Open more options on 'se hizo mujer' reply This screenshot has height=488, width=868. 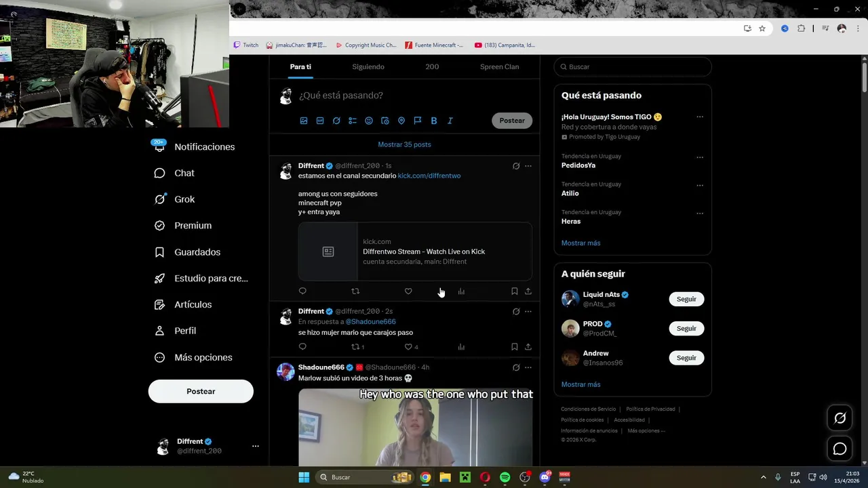(x=528, y=312)
